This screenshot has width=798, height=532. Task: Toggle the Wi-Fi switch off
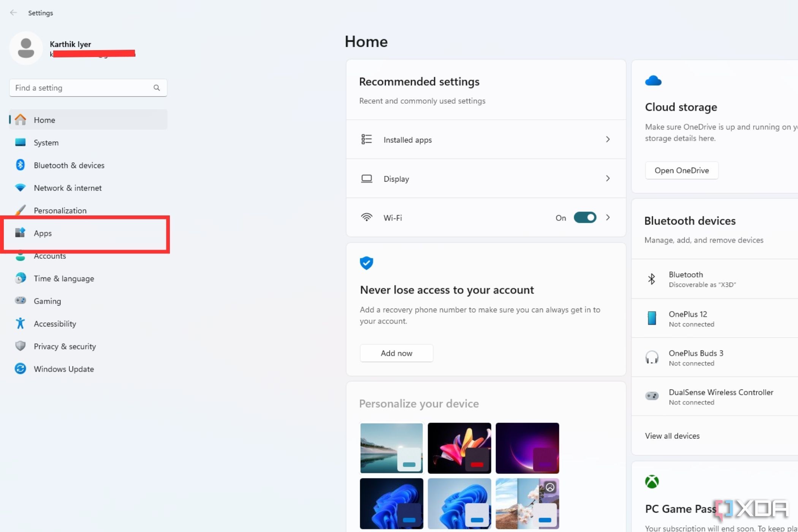pos(584,217)
